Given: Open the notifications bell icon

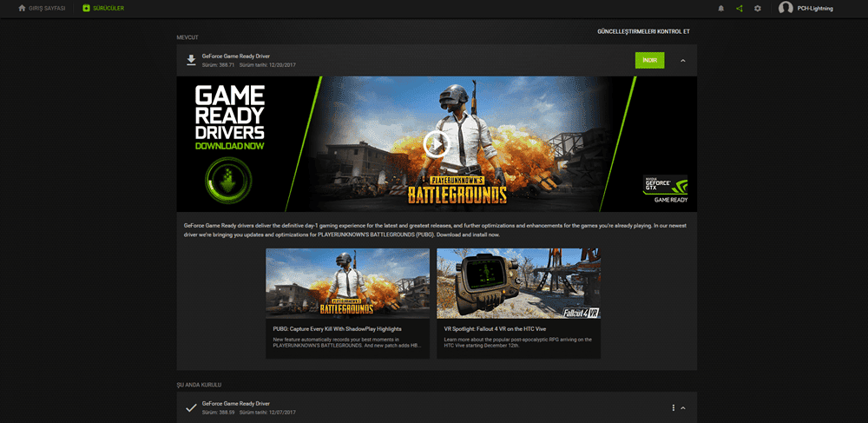Looking at the screenshot, I should pyautogui.click(x=720, y=9).
